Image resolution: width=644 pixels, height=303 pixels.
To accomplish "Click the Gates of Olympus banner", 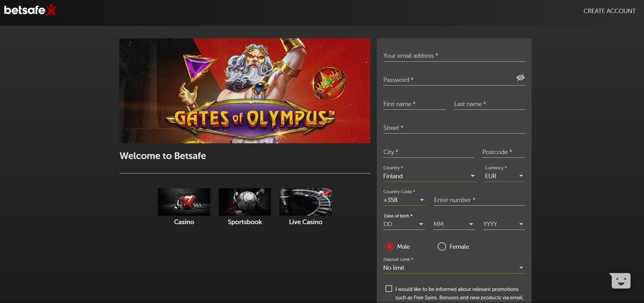I will click(245, 91).
